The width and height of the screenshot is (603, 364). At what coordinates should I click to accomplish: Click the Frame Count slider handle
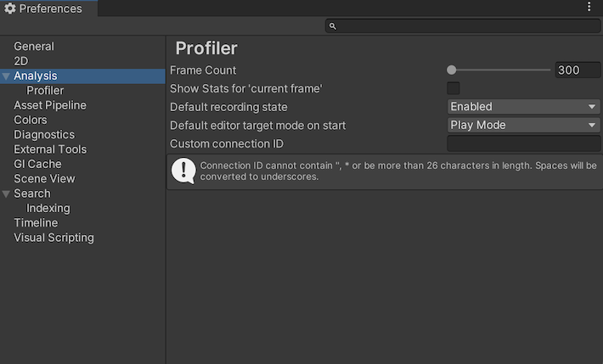pyautogui.click(x=452, y=70)
